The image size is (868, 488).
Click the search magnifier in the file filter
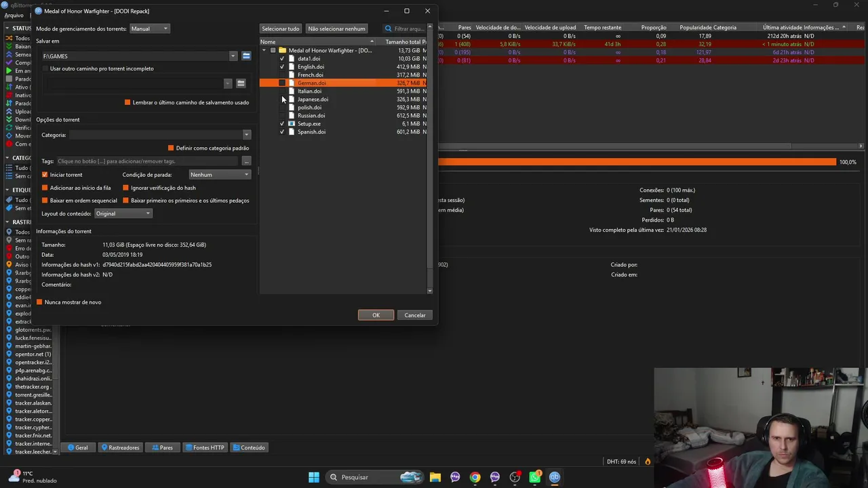pos(389,28)
